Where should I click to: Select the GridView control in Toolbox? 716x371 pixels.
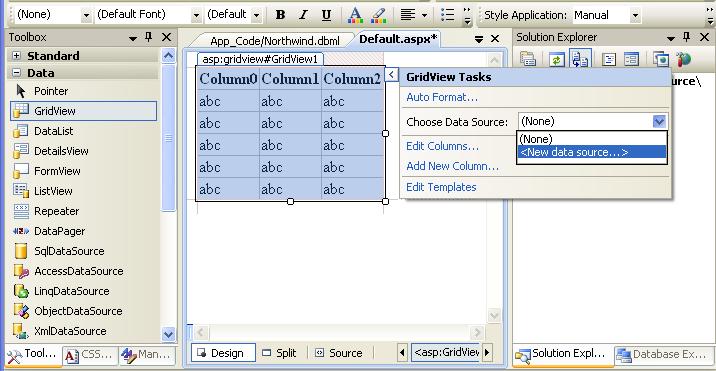pyautogui.click(x=83, y=111)
